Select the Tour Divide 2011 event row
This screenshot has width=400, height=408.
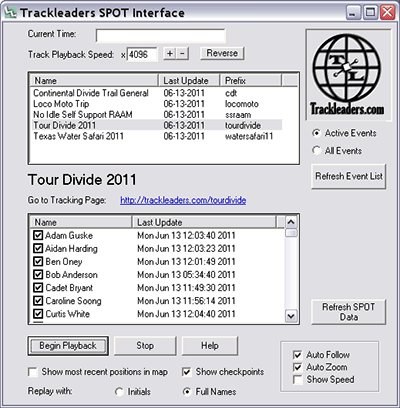(x=156, y=125)
